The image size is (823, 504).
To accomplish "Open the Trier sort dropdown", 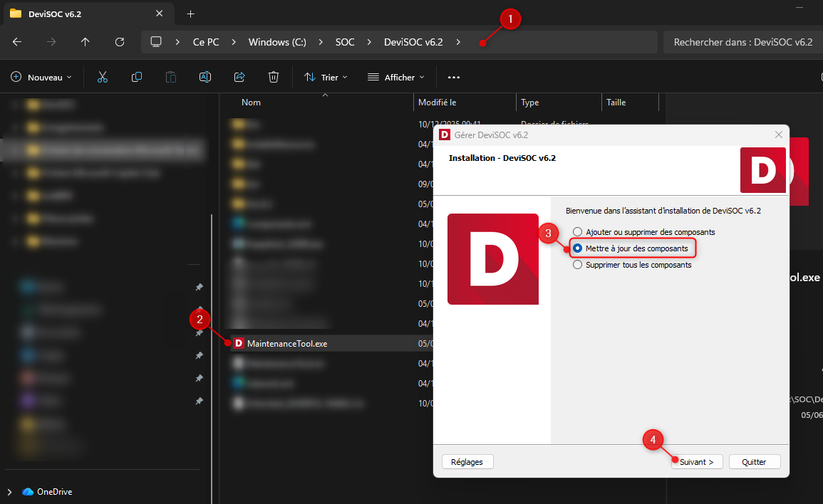I will click(326, 77).
